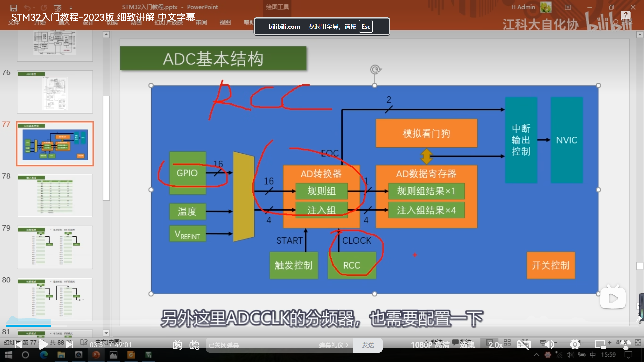Open the 选集 episode list
This screenshot has width=644, height=362.
point(467,345)
